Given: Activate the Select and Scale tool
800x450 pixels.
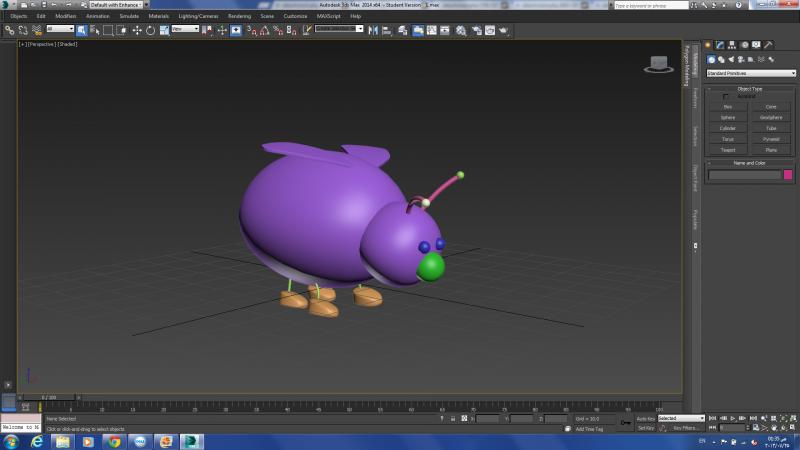Looking at the screenshot, I should point(164,31).
